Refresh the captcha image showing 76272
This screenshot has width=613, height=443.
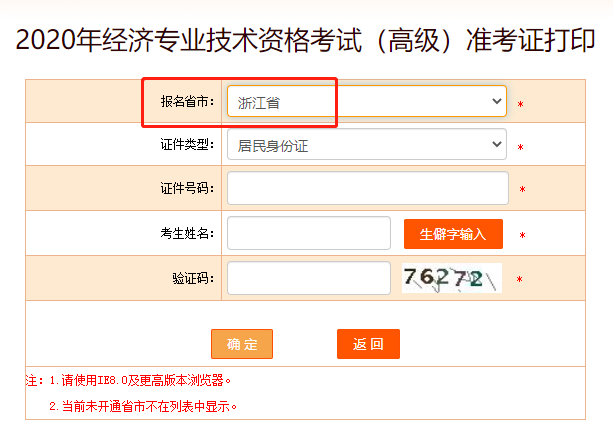pyautogui.click(x=451, y=278)
